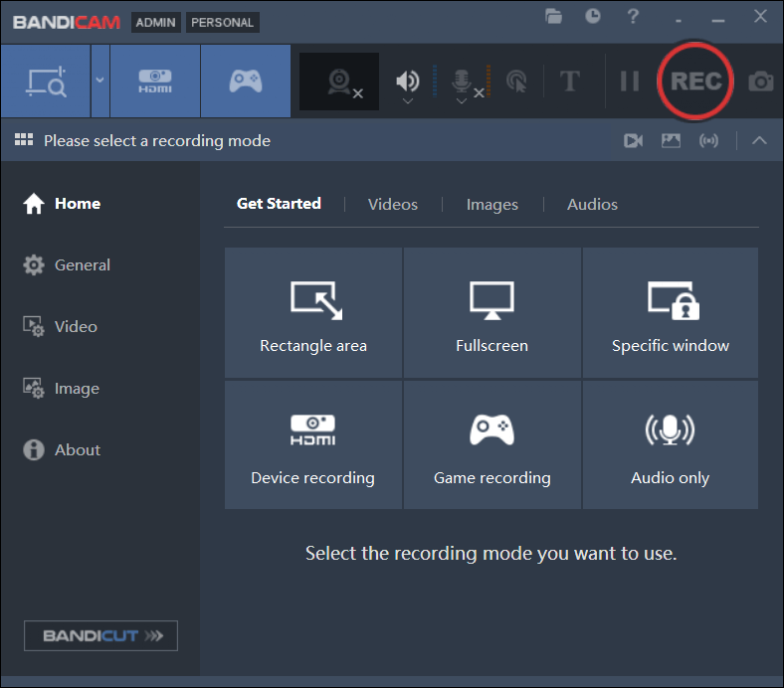This screenshot has width=784, height=688.
Task: Click the ADMIN badge in the title bar
Action: pos(155,23)
